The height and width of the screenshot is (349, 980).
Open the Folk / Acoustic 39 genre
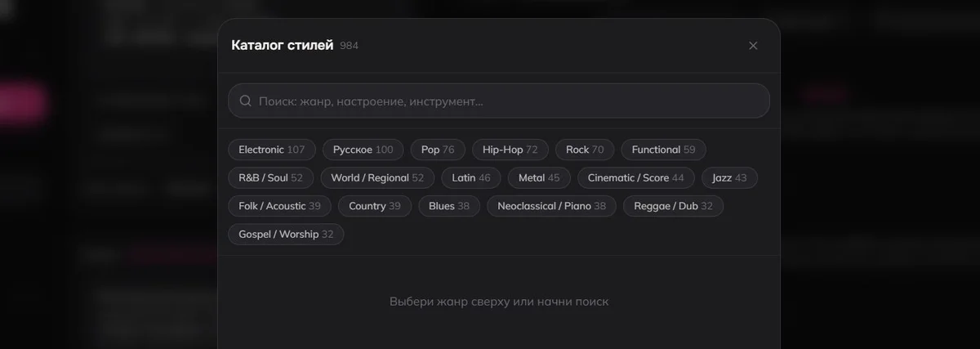[x=279, y=206]
